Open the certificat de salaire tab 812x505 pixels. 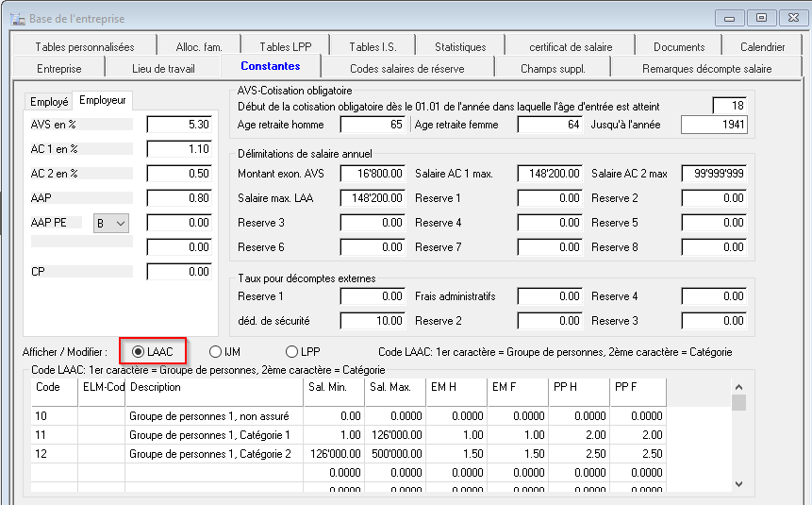[x=571, y=46]
